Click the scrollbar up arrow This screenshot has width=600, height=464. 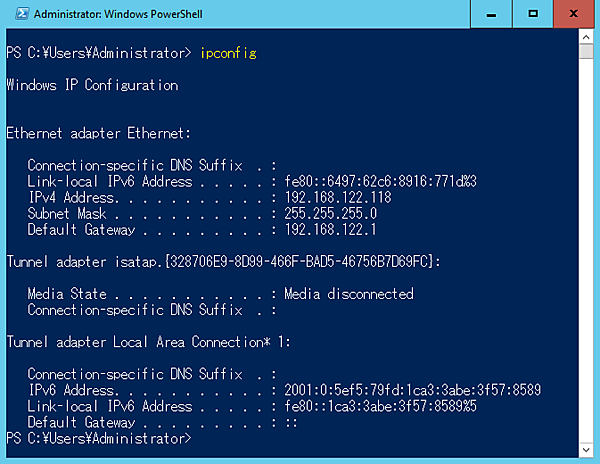[x=585, y=43]
